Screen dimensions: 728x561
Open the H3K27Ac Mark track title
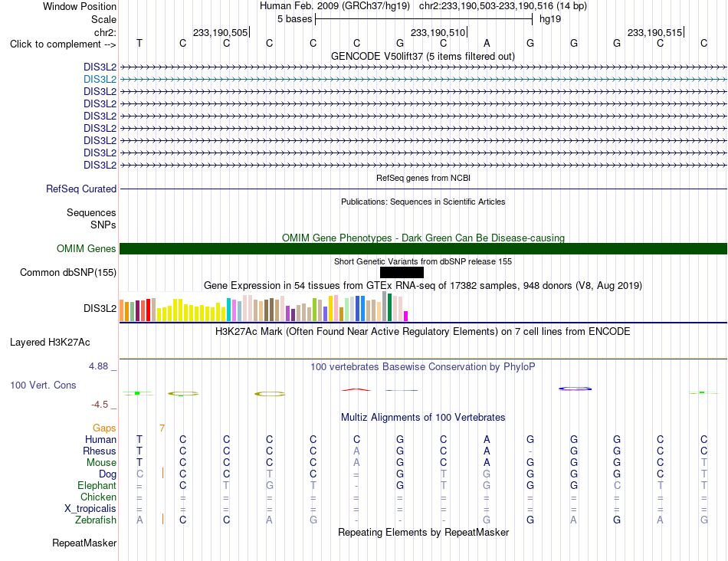pos(422,332)
